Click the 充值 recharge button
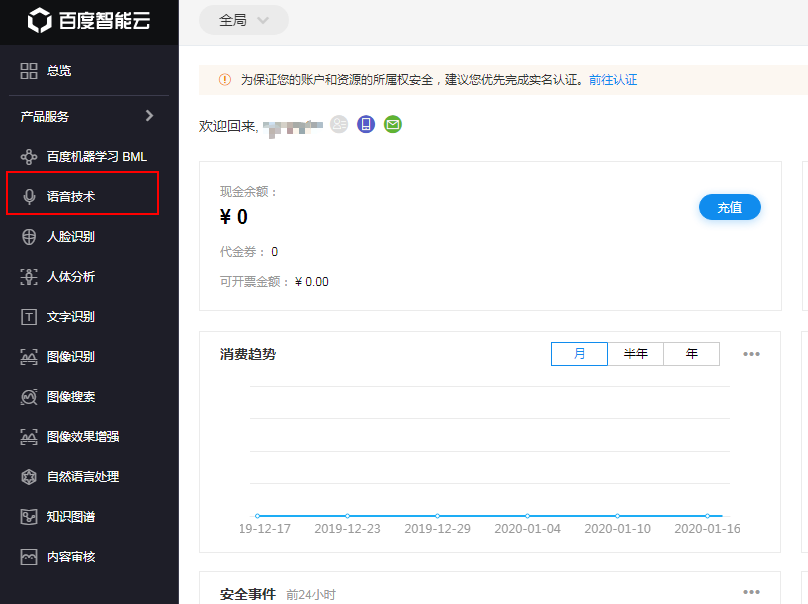808x604 pixels. tap(730, 207)
